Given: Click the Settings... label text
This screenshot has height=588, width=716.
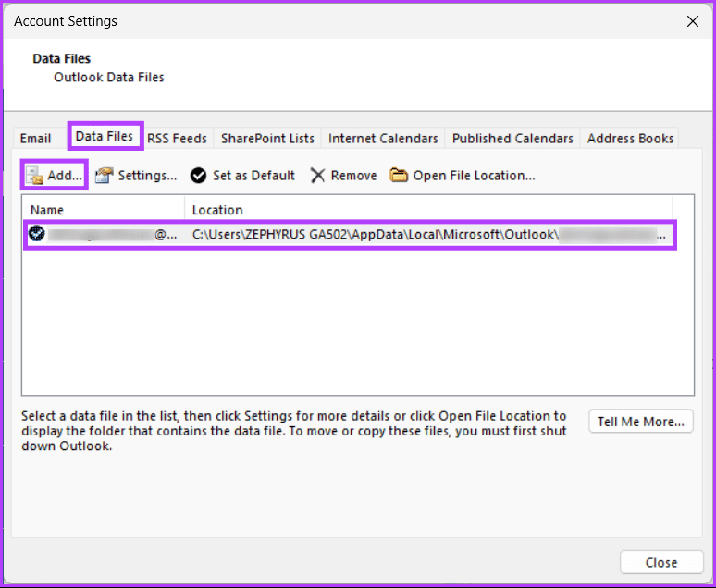Looking at the screenshot, I should pos(147,176).
